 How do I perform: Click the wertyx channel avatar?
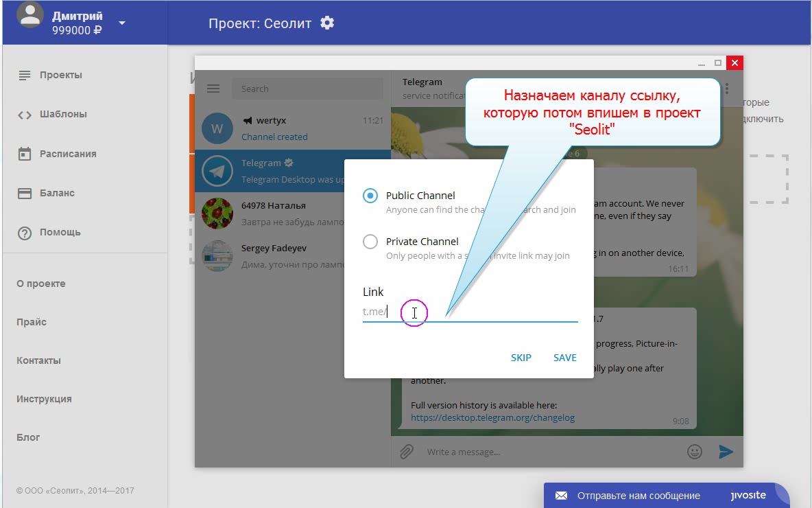click(217, 128)
